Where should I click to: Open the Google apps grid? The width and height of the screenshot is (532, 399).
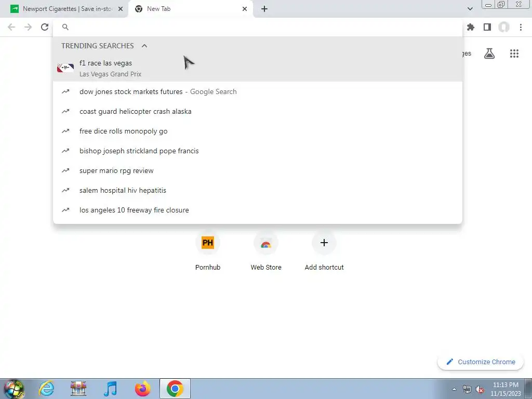click(x=514, y=54)
